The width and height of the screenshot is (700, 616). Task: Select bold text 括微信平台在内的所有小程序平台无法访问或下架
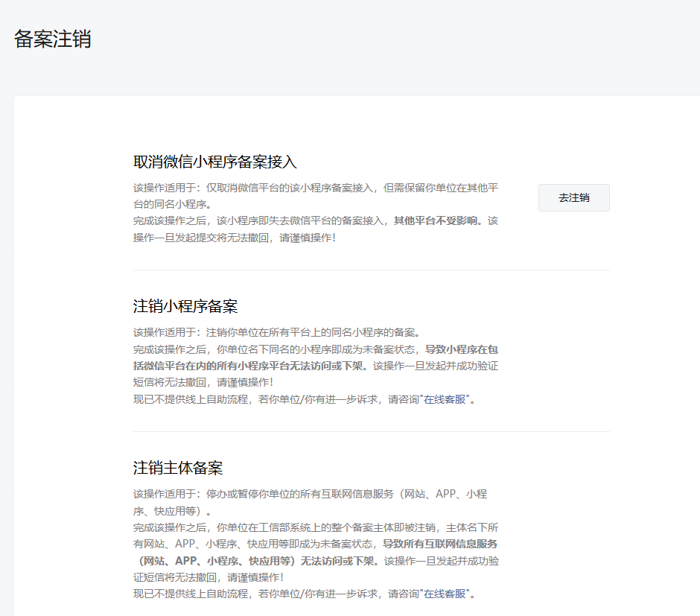[247, 366]
